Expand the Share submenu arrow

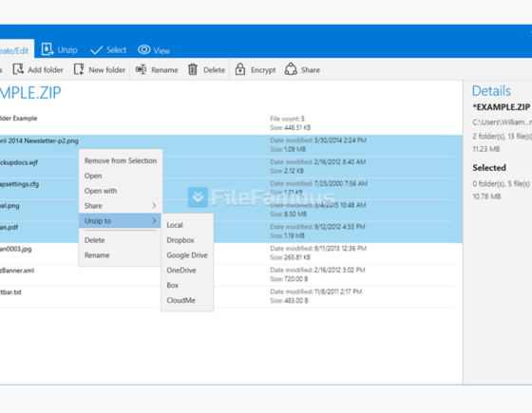tap(154, 205)
